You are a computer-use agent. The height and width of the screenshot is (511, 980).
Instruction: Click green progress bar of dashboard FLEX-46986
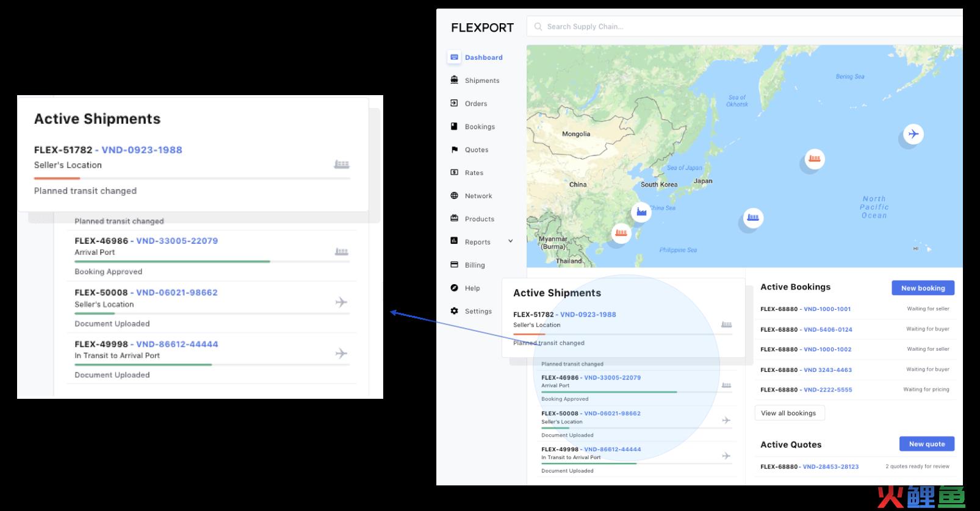click(x=609, y=392)
